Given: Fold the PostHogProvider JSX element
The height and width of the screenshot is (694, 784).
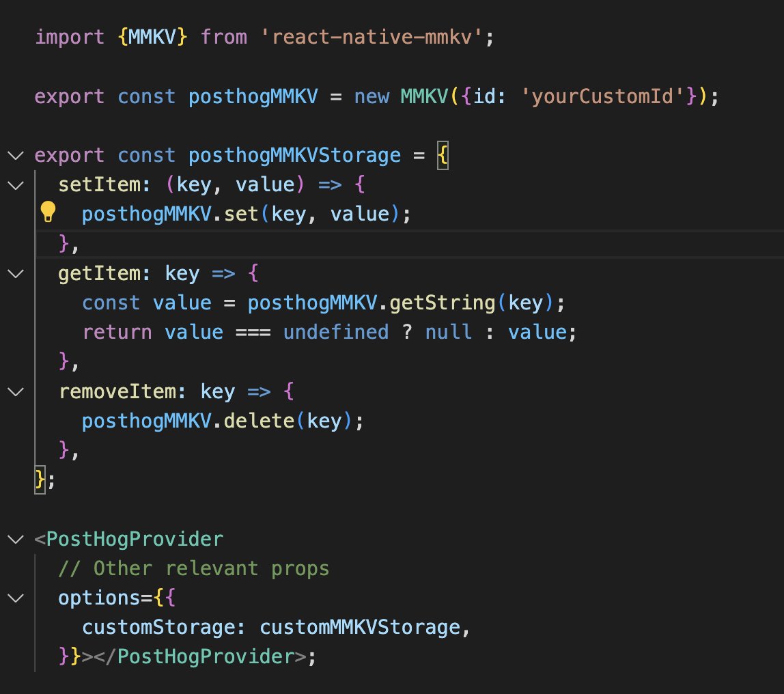Looking at the screenshot, I should tap(16, 539).
